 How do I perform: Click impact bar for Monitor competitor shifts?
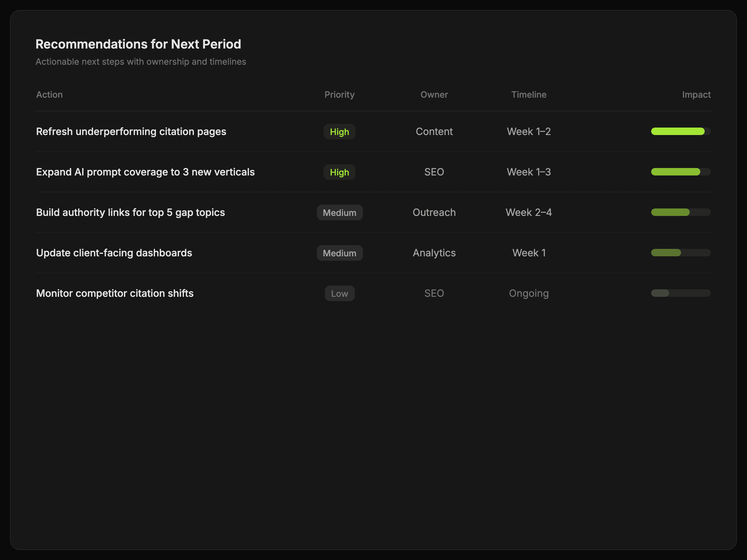pos(680,293)
